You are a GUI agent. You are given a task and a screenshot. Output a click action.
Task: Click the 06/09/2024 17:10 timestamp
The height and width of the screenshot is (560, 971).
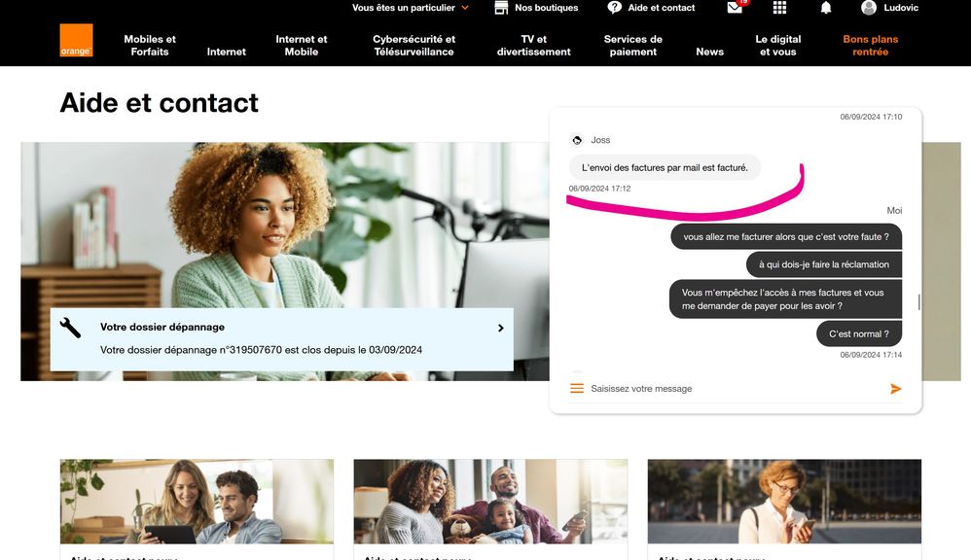[x=871, y=117]
